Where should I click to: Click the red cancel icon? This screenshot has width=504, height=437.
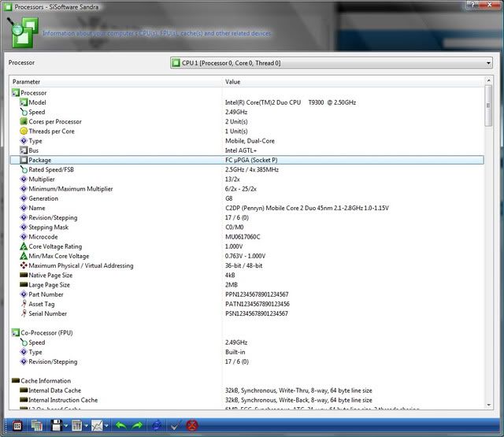pyautogui.click(x=192, y=426)
